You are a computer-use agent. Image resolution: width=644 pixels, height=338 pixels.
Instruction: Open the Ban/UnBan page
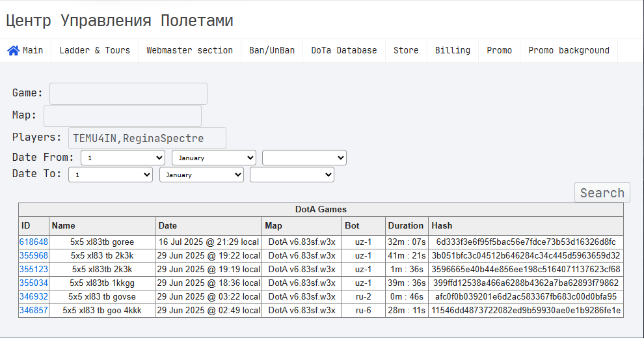tap(272, 51)
